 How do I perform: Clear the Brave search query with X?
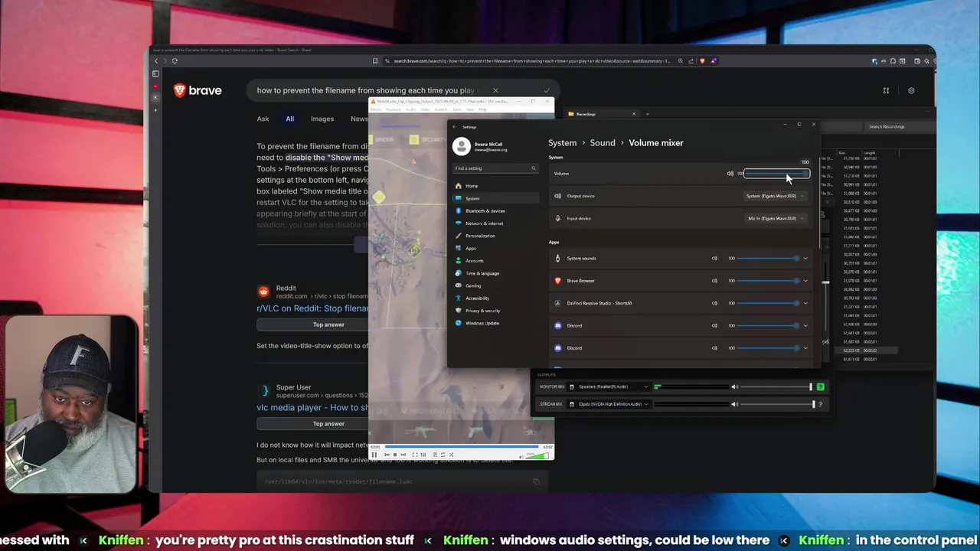(x=495, y=90)
